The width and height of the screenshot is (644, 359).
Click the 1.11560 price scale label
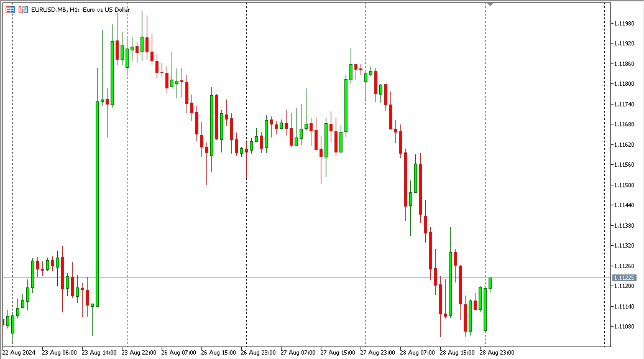click(624, 165)
